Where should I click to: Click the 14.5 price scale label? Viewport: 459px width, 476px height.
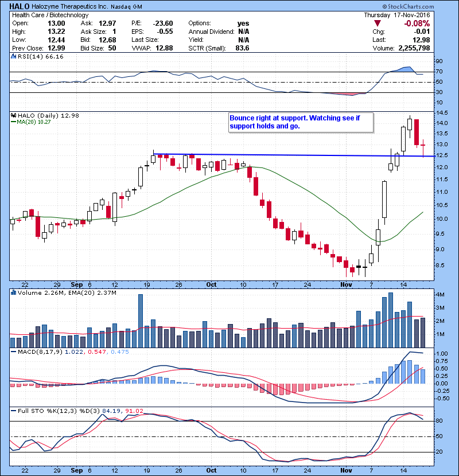coord(442,113)
